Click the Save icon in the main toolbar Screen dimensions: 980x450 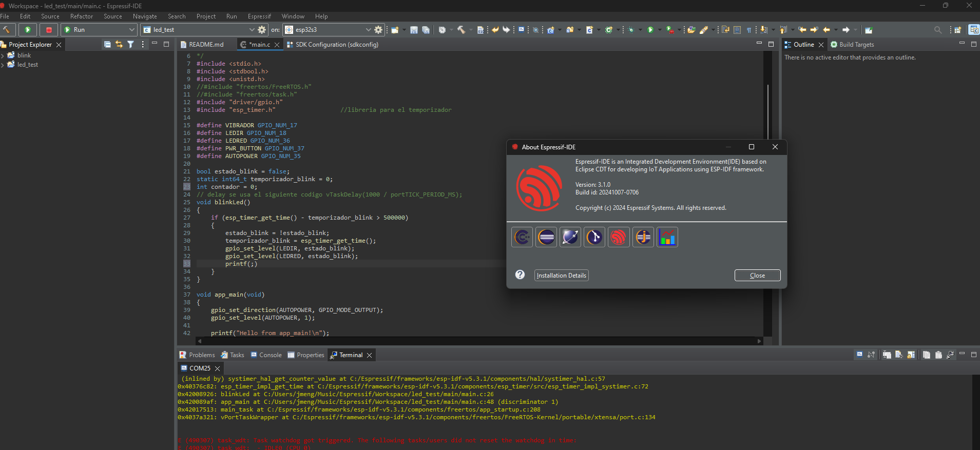(x=414, y=30)
